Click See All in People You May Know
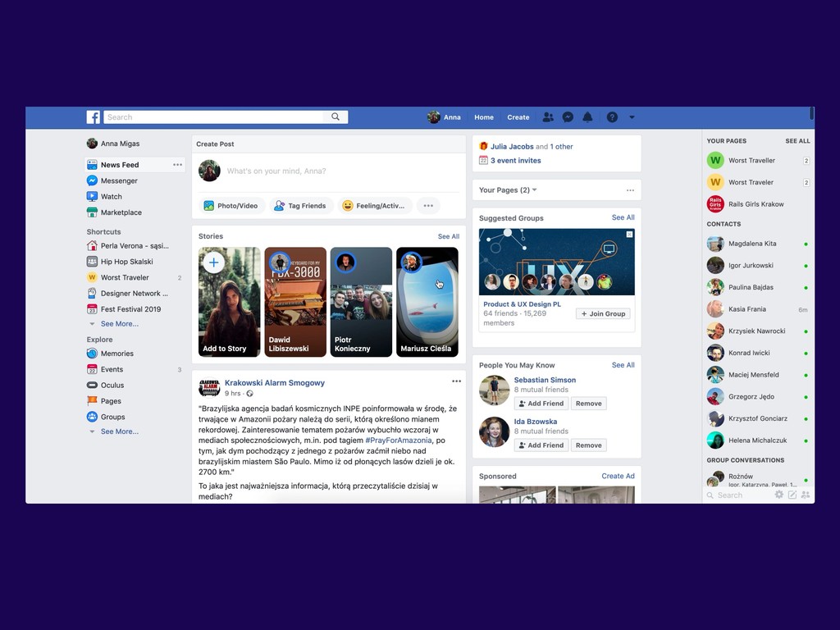 point(623,365)
